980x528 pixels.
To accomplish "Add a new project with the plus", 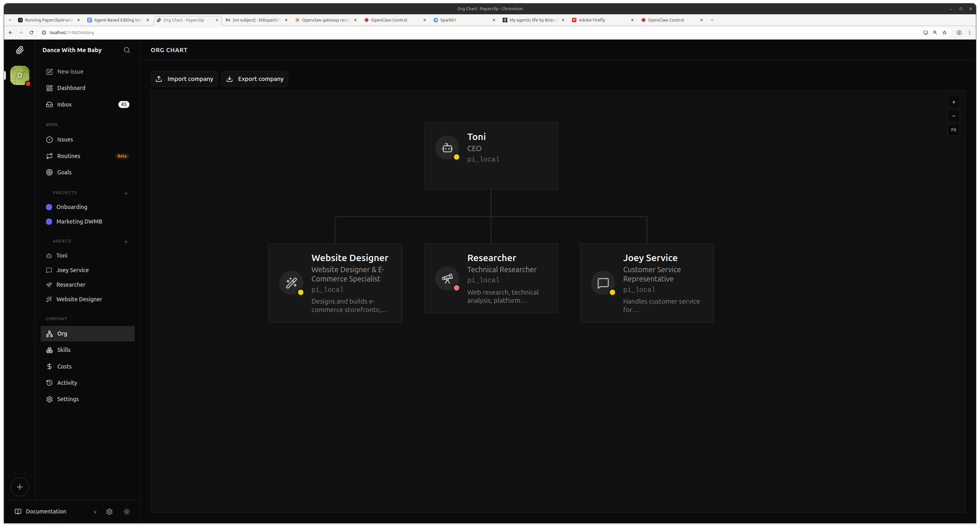I will coord(126,193).
